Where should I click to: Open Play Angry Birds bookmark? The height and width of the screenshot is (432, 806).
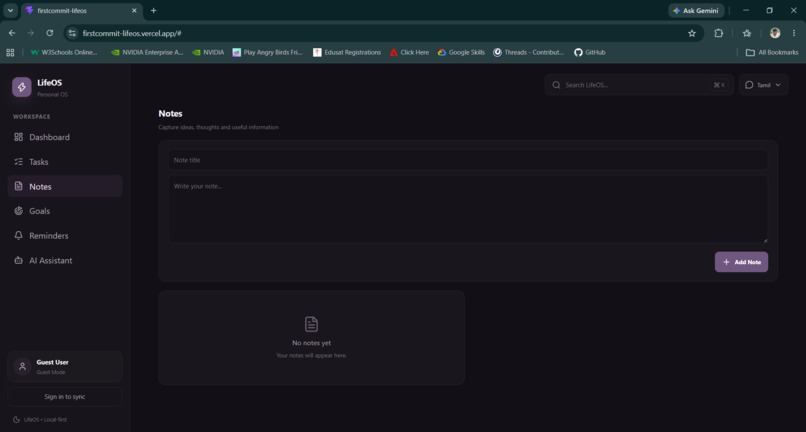(268, 52)
